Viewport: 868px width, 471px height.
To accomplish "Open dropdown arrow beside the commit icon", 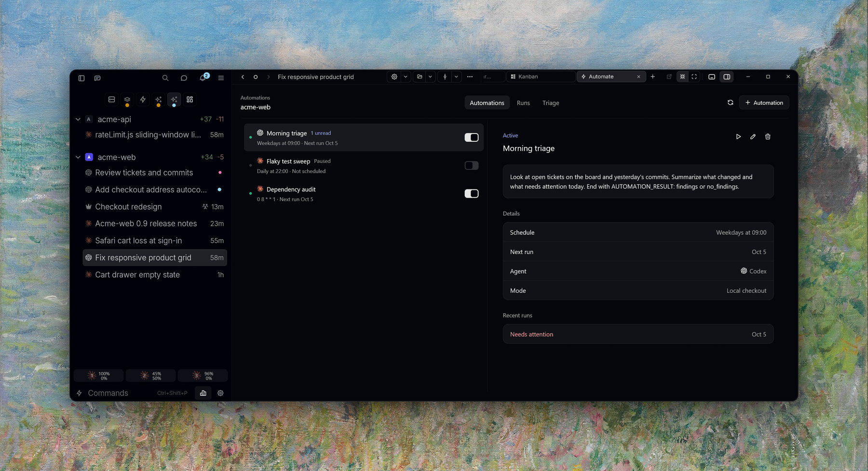I will point(456,77).
